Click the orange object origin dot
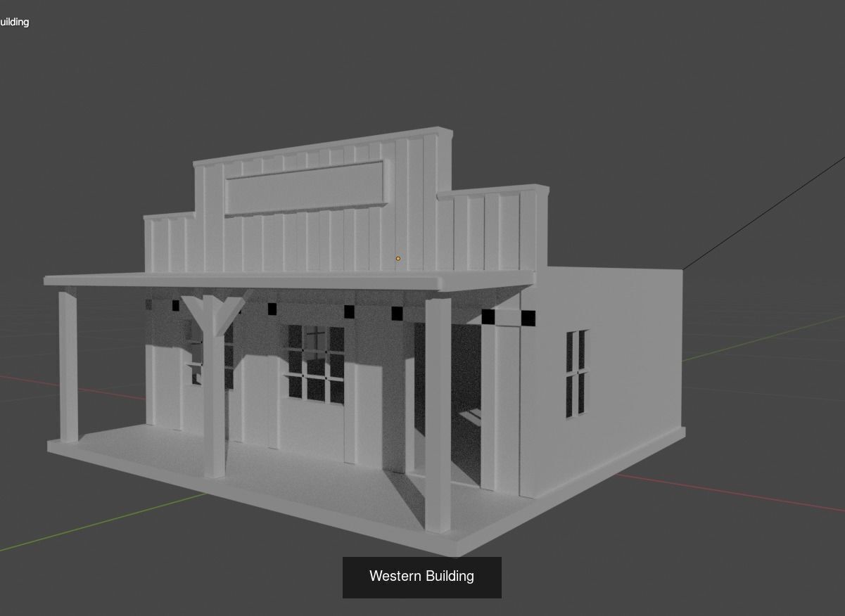Viewport: 845px width, 616px height. tap(398, 259)
